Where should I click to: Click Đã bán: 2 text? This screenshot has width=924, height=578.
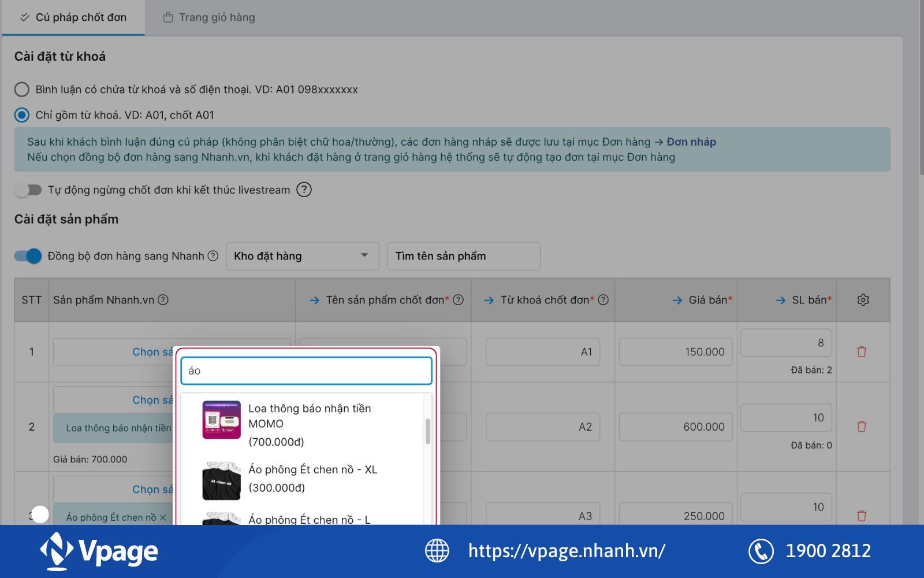811,370
